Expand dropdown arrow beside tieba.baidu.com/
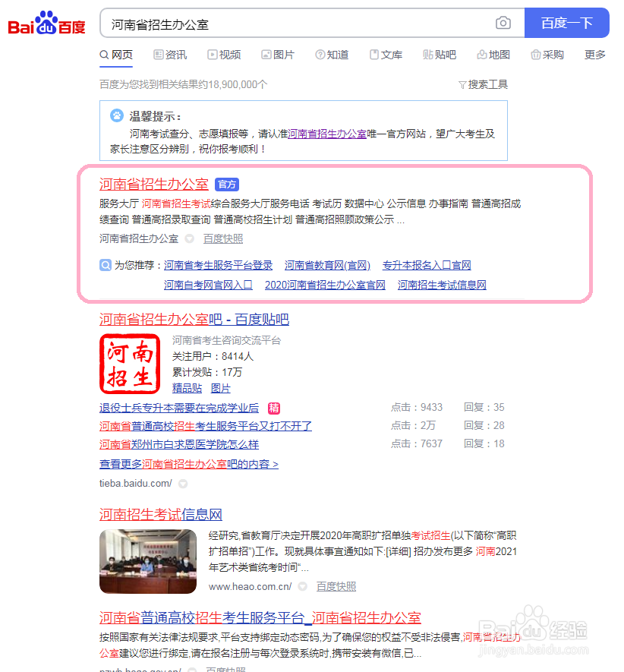The height and width of the screenshot is (672, 624). [183, 484]
